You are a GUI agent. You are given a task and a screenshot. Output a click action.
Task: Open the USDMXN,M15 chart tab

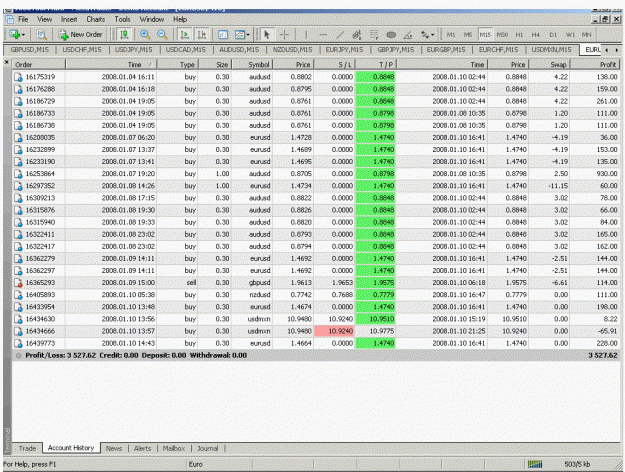coord(551,49)
